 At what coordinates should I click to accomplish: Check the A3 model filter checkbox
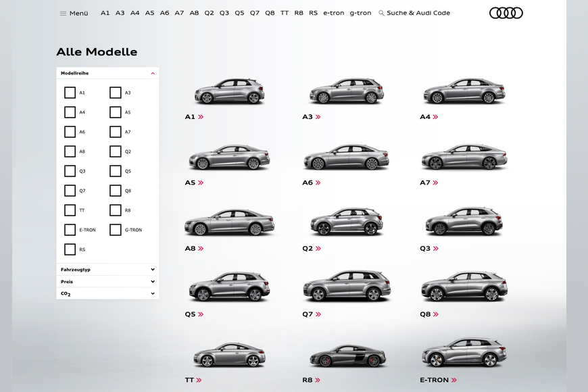[x=115, y=93]
